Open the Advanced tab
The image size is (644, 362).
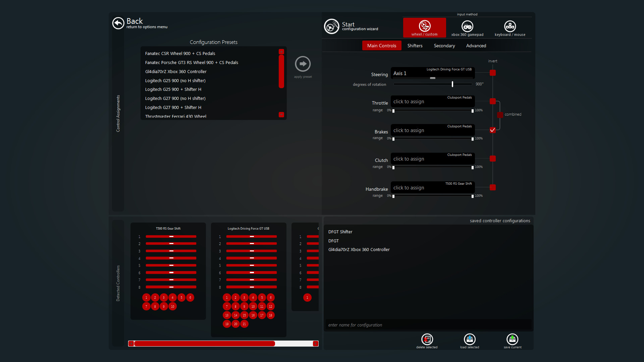[x=476, y=46]
